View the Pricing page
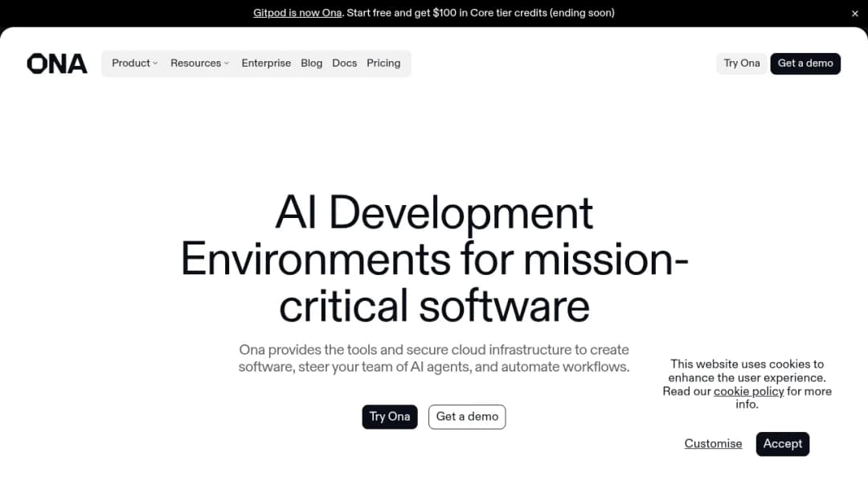 coord(383,63)
